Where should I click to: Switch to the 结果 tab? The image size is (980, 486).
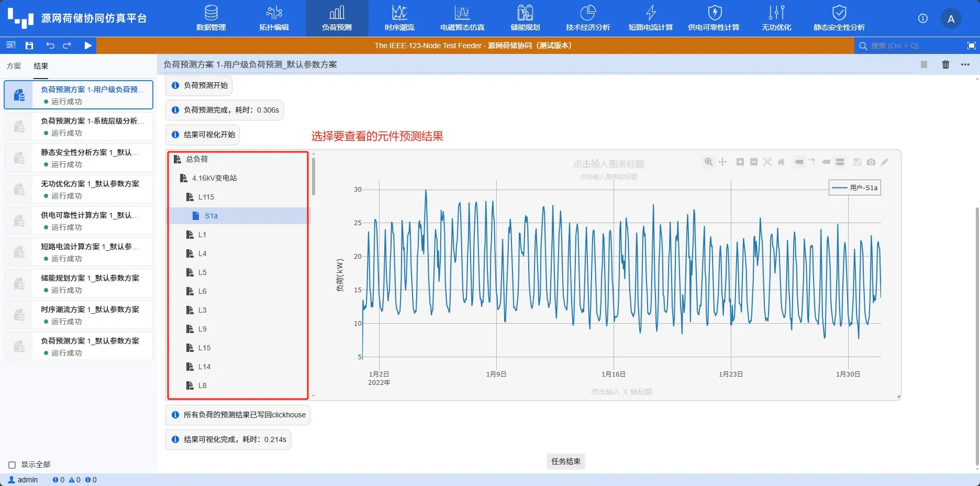point(41,66)
